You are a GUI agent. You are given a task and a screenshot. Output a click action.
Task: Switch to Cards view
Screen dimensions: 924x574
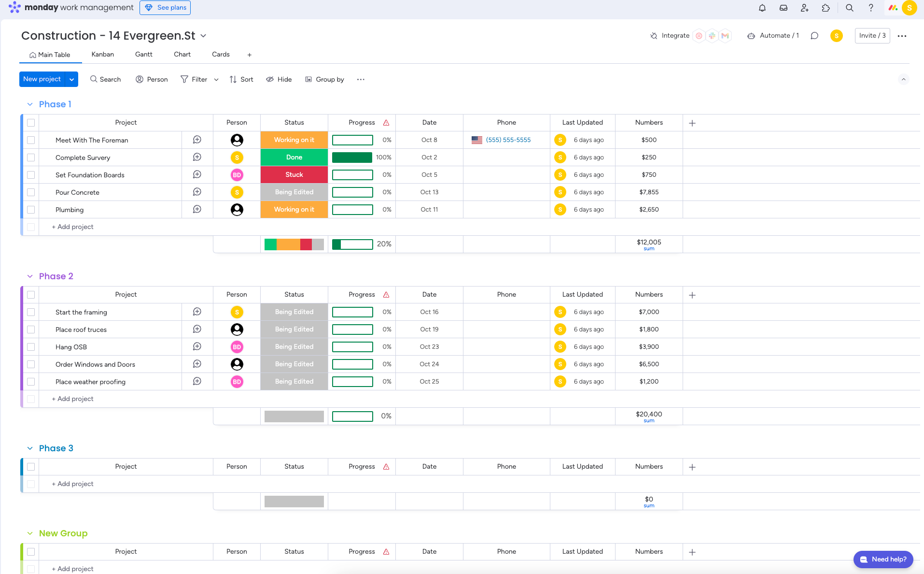pyautogui.click(x=221, y=54)
